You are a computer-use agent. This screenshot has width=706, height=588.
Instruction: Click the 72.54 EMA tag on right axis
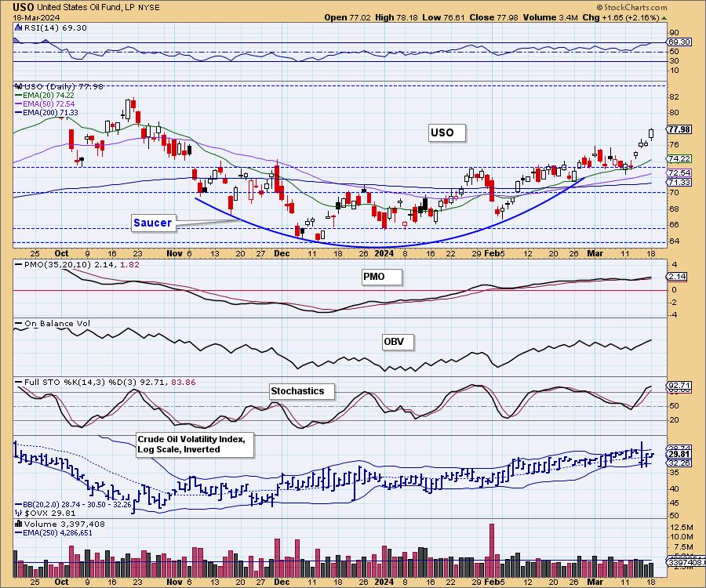(679, 172)
